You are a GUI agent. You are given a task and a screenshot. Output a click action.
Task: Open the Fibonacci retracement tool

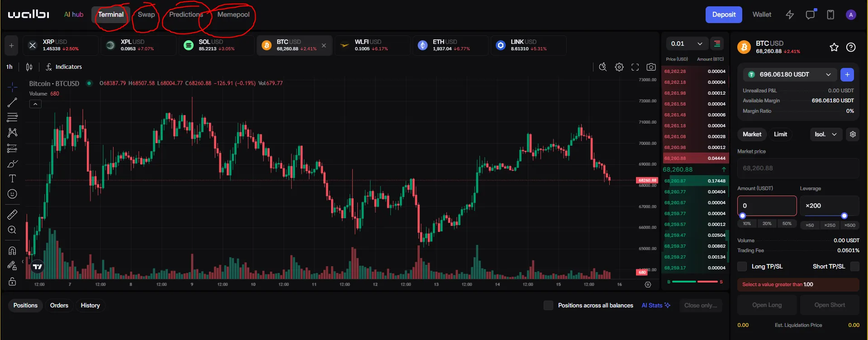[12, 117]
